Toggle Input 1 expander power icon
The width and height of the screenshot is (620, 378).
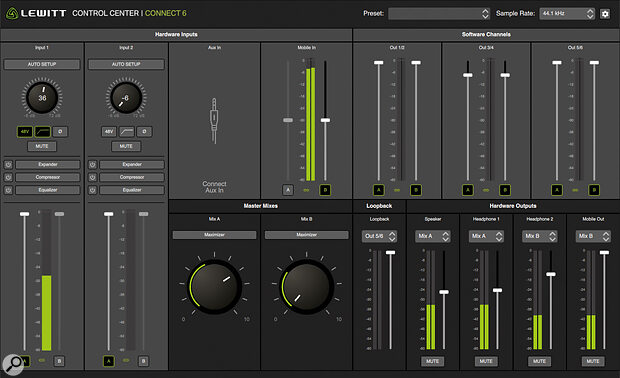8,164
